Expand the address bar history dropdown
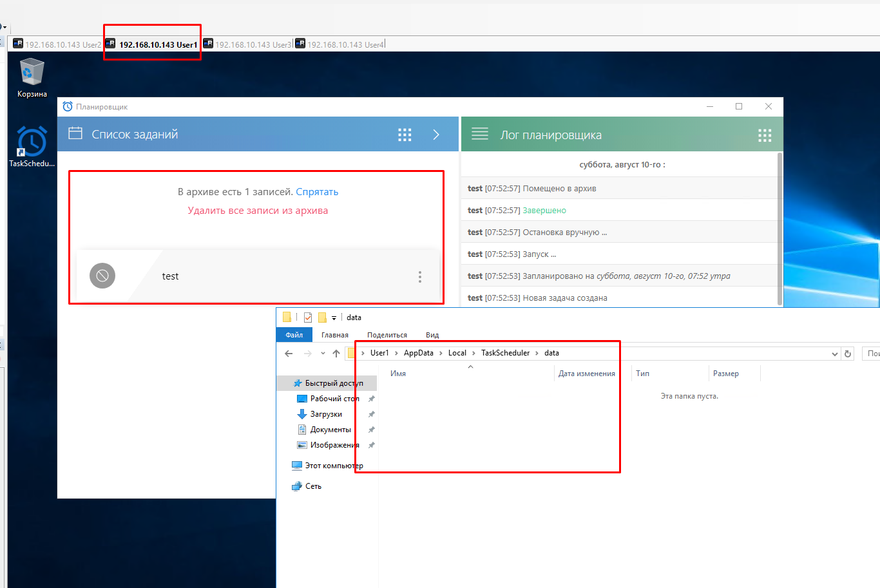Viewport: 880px width, 588px height. pos(835,354)
